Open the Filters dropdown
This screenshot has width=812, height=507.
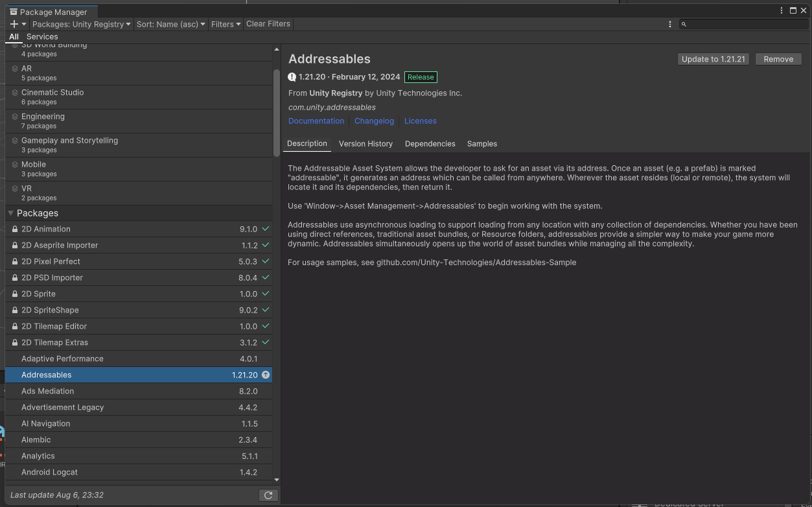[226, 24]
